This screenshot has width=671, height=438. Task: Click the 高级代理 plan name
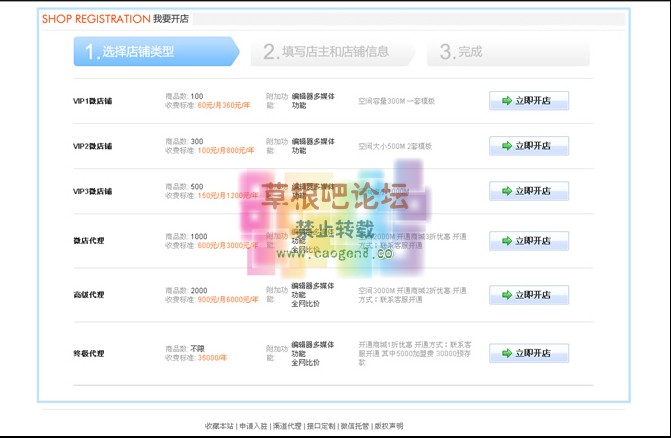88,295
